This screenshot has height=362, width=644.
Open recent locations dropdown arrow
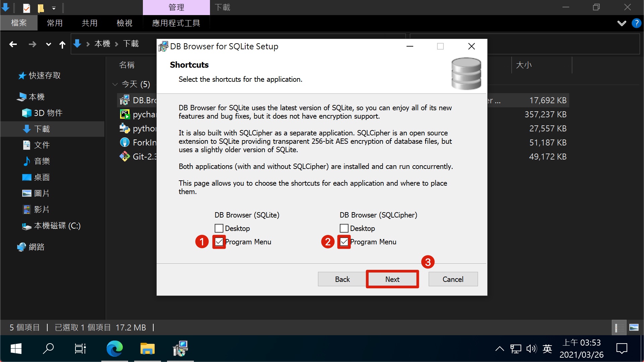pos(49,44)
